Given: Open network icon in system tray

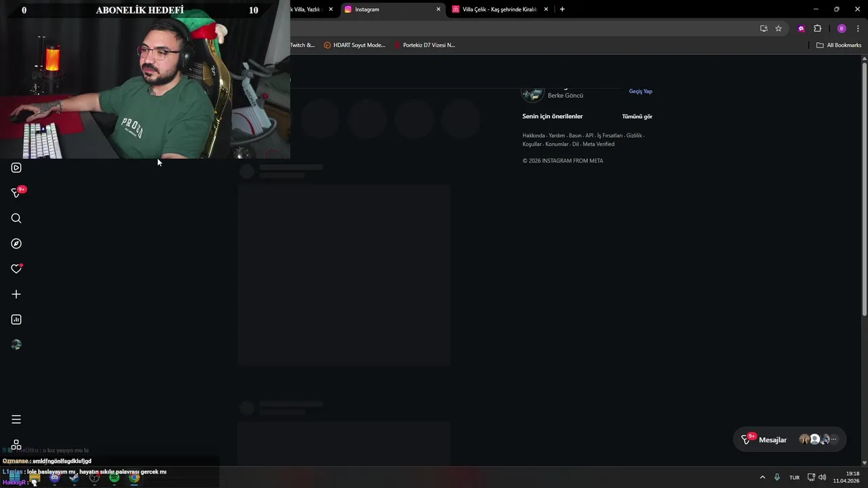Looking at the screenshot, I should 811,477.
